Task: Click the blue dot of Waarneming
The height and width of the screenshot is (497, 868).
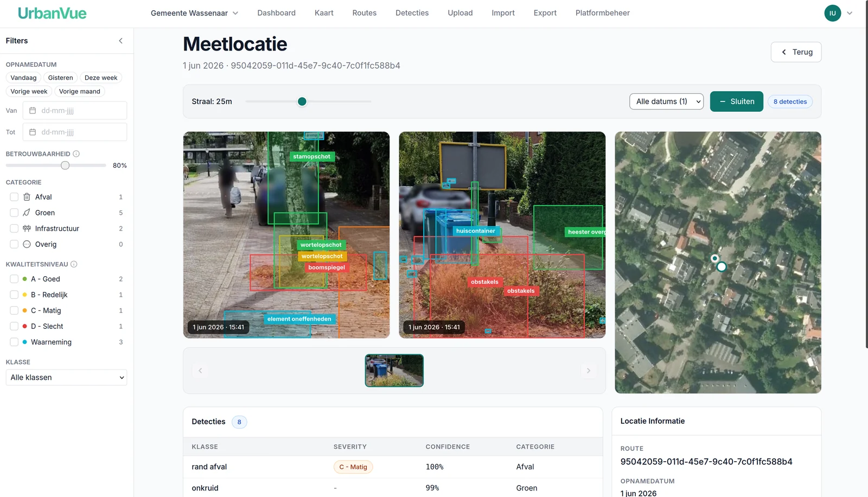Action: [x=25, y=342]
